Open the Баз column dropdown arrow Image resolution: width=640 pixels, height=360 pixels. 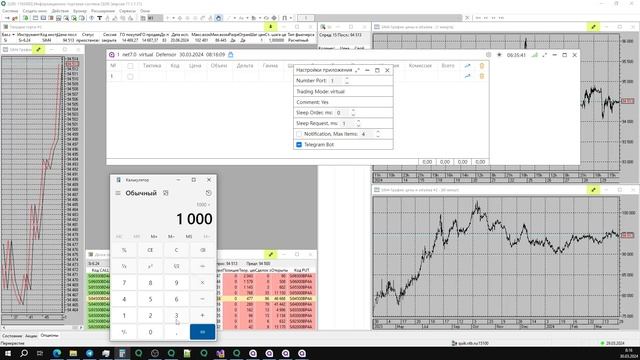tap(13, 35)
